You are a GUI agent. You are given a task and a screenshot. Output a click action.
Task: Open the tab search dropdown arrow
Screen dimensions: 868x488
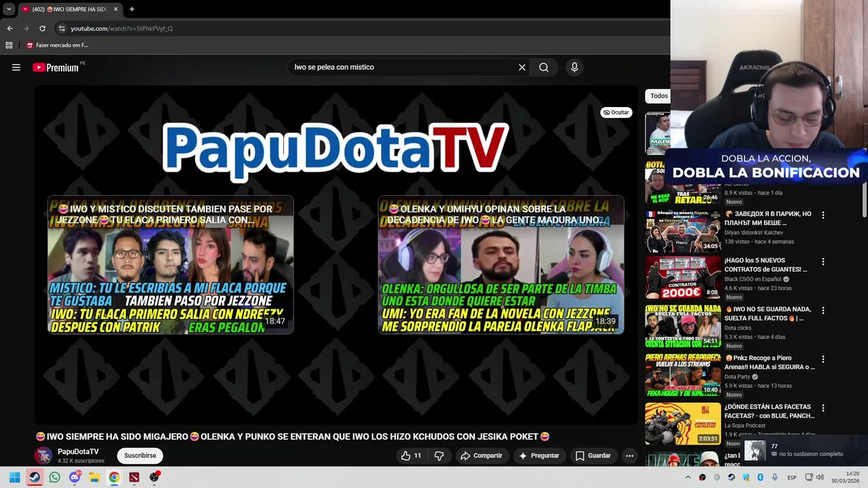pyautogui.click(x=9, y=9)
